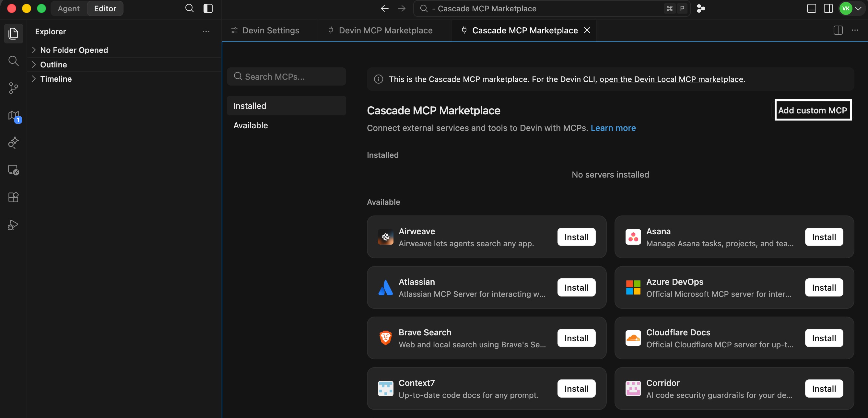This screenshot has width=868, height=418.
Task: Toggle the primary sidebar layout icon
Action: tap(208, 8)
